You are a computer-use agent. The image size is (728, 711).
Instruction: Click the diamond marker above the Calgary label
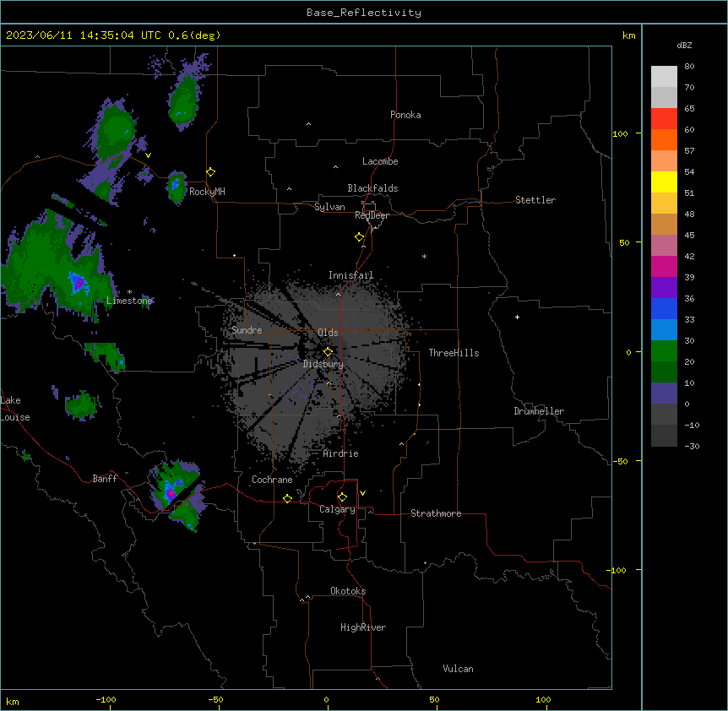tap(342, 497)
